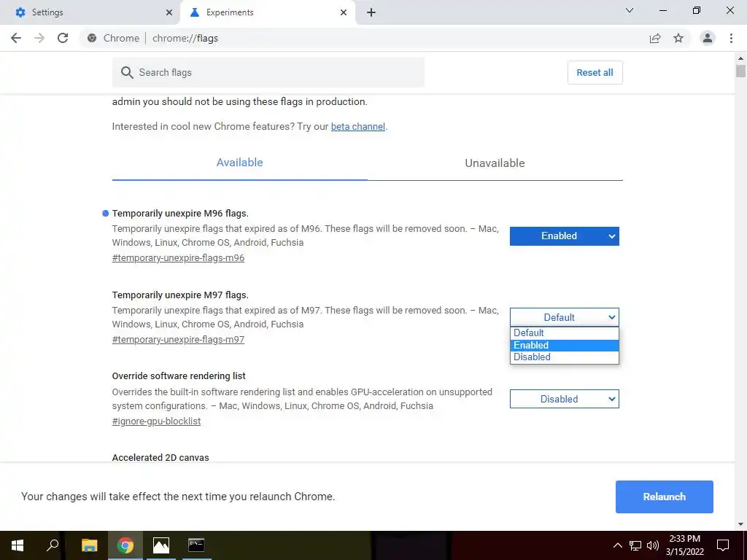Screen dimensions: 747x560
Task: Click the page's vertical scrollbar thumb
Action: coord(740,71)
